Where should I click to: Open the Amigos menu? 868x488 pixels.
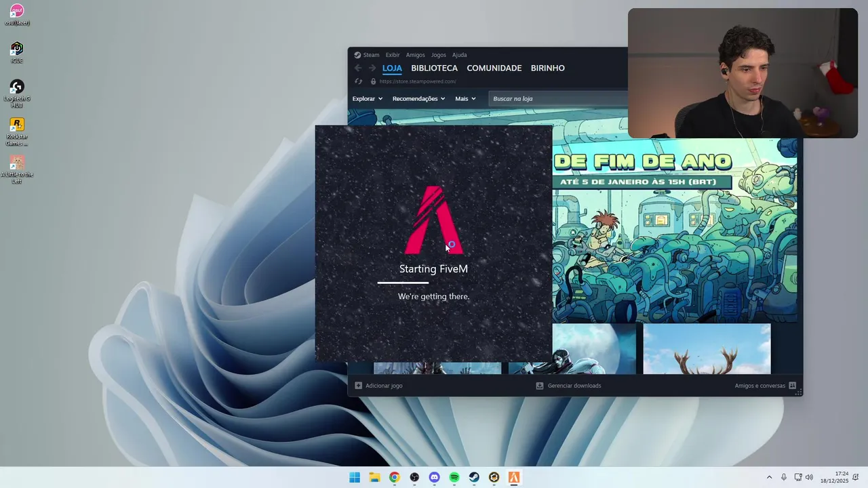click(415, 55)
